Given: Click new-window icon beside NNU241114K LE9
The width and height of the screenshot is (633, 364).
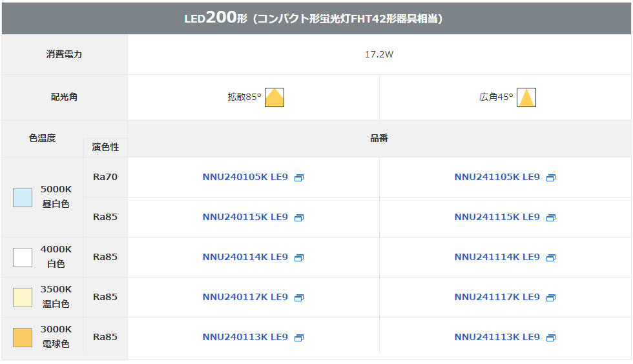Looking at the screenshot, I should point(550,258).
